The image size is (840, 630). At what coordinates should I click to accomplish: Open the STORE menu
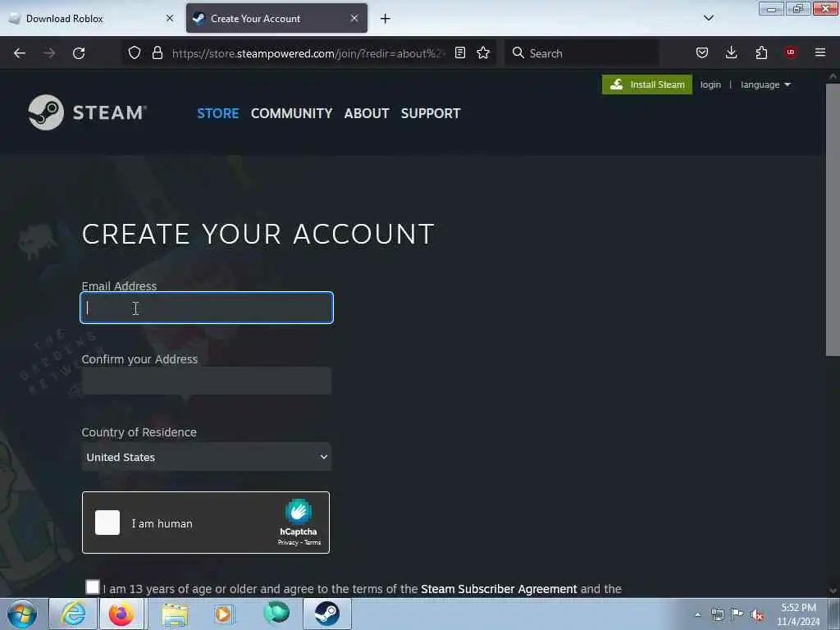pyautogui.click(x=218, y=113)
